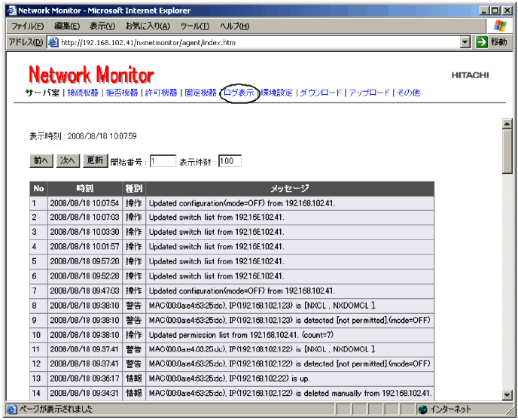Click timestamp 2008/08/18 10:03:30
The image size is (518, 420).
(84, 232)
